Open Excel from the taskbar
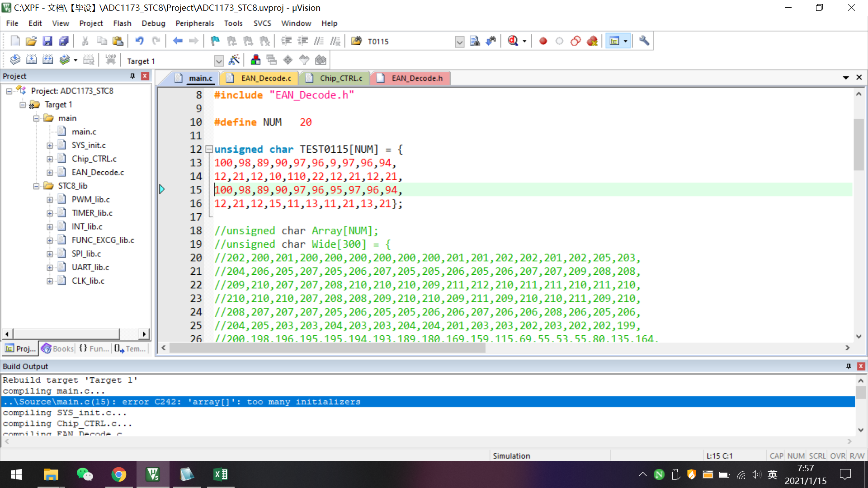Viewport: 868px width, 488px height. coord(221,474)
